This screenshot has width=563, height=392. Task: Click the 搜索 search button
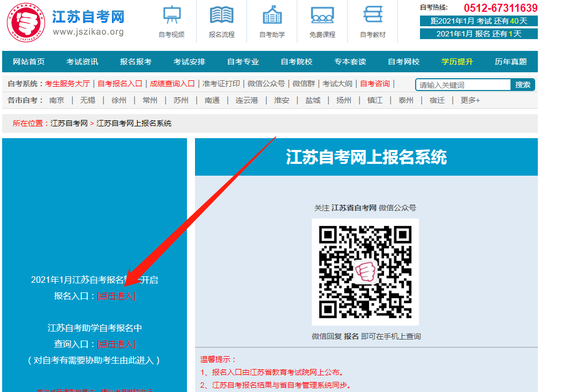point(522,85)
